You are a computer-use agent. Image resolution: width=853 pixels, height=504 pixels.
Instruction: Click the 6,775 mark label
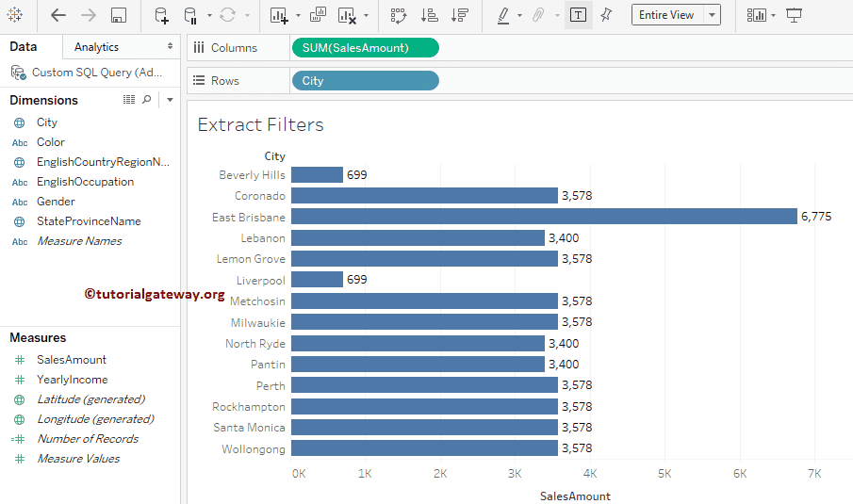pos(816,217)
